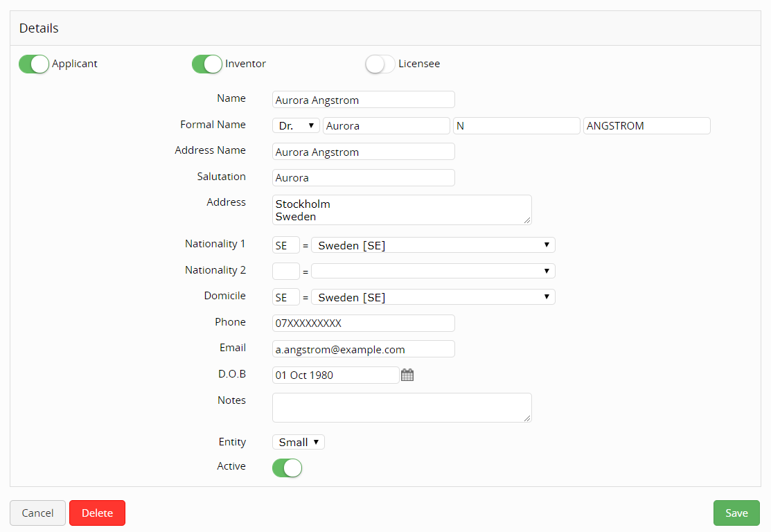Turn off the Inventor toggle
This screenshot has width=771, height=532.
point(206,64)
